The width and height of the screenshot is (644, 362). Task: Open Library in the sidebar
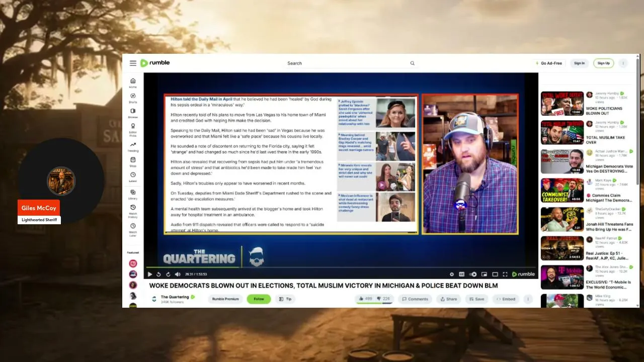[x=133, y=194]
